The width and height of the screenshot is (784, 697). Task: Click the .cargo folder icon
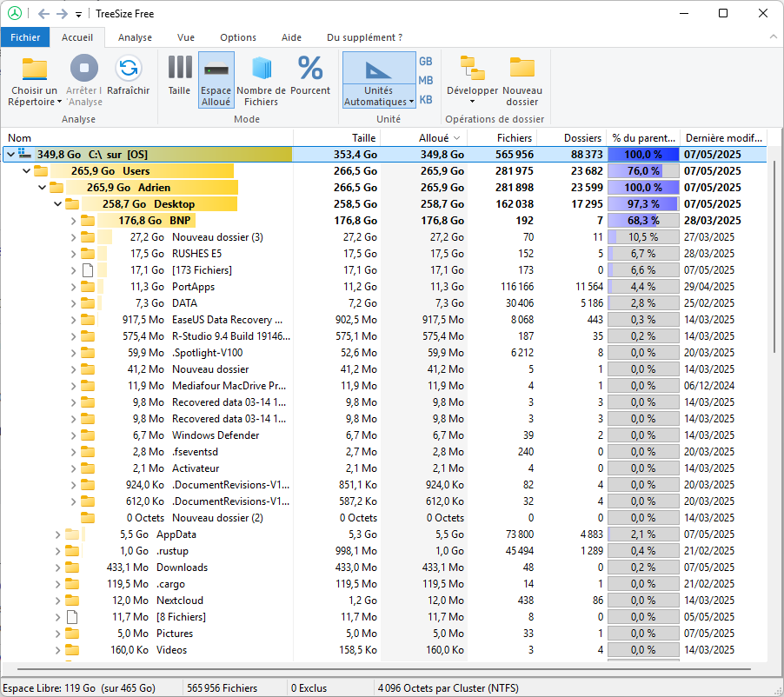72,584
